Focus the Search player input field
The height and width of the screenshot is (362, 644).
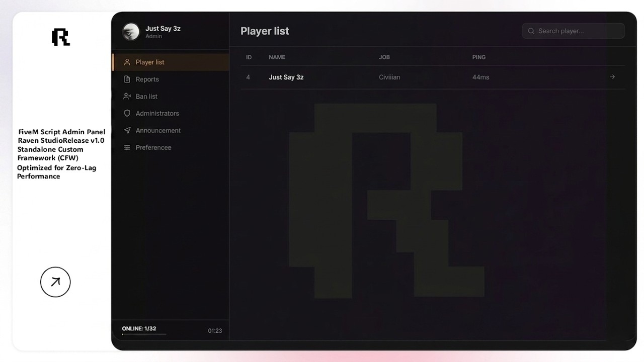point(573,31)
